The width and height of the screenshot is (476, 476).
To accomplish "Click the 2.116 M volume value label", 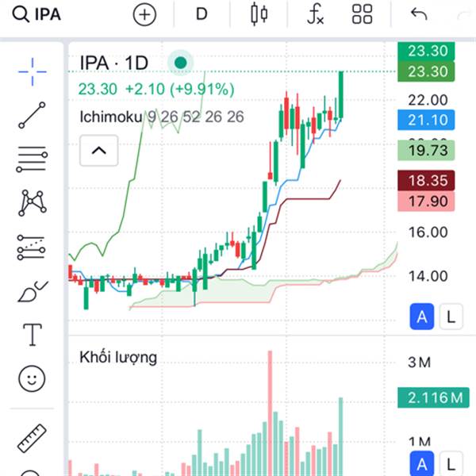I will point(433,397).
